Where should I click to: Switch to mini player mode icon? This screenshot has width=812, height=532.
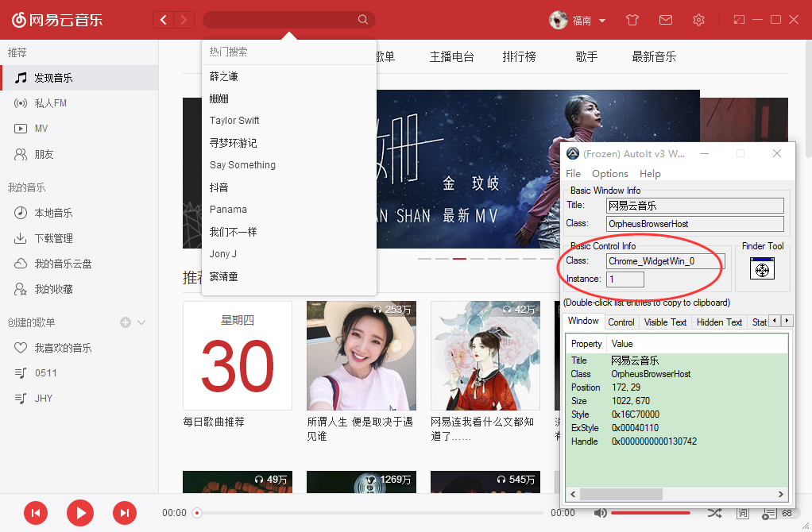pyautogui.click(x=740, y=20)
